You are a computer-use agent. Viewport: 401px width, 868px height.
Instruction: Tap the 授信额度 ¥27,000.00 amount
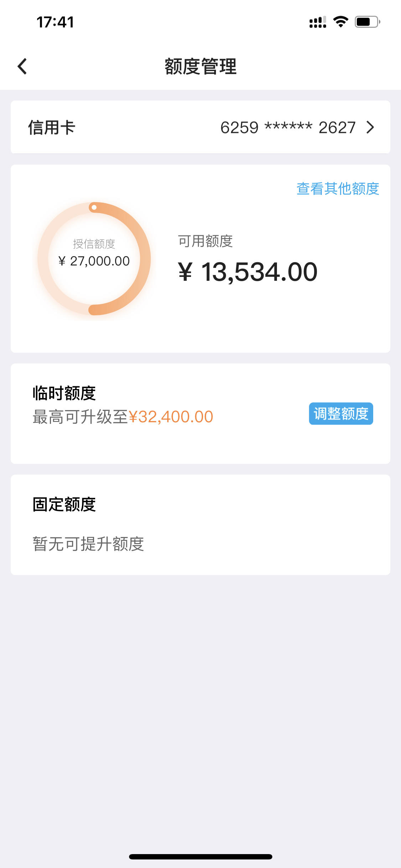coord(94,261)
